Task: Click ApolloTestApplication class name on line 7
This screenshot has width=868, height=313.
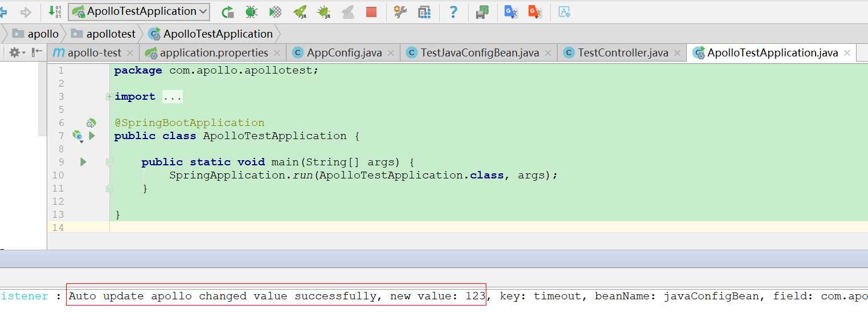Action: [x=275, y=136]
